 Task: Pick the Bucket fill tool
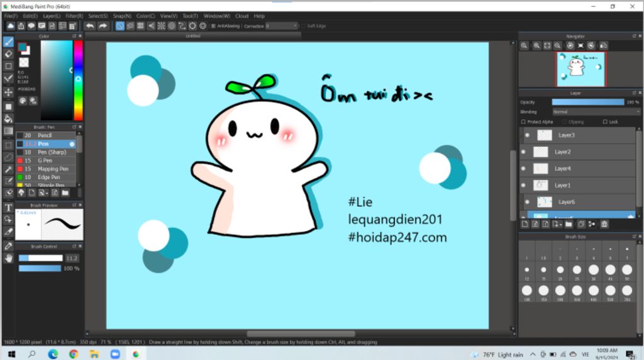click(x=8, y=119)
